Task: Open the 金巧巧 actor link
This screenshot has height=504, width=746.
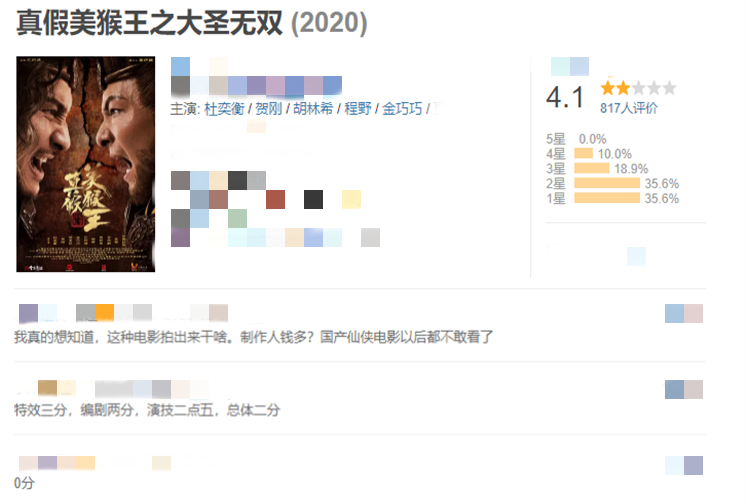Action: 402,109
